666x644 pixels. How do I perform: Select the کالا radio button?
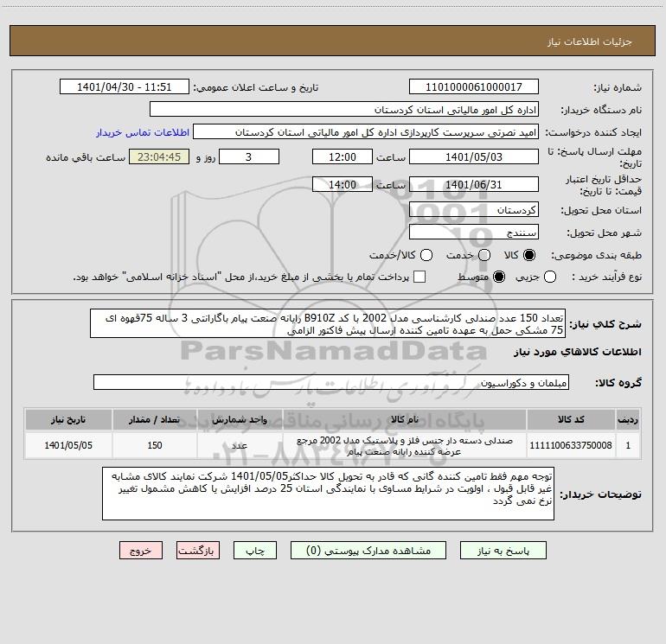529,255
